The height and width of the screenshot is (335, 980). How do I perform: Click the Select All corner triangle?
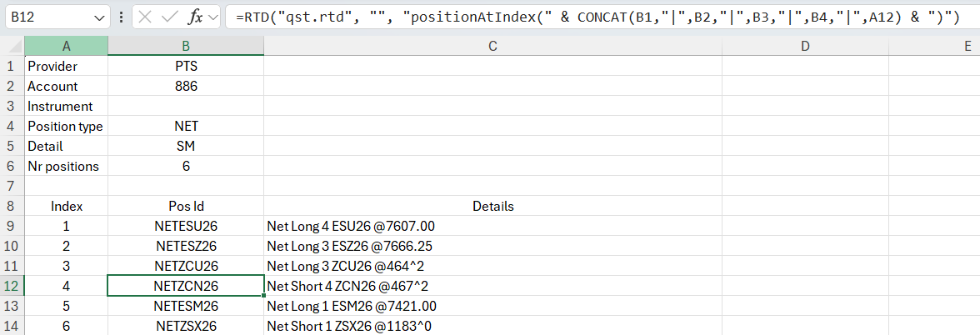[12, 46]
